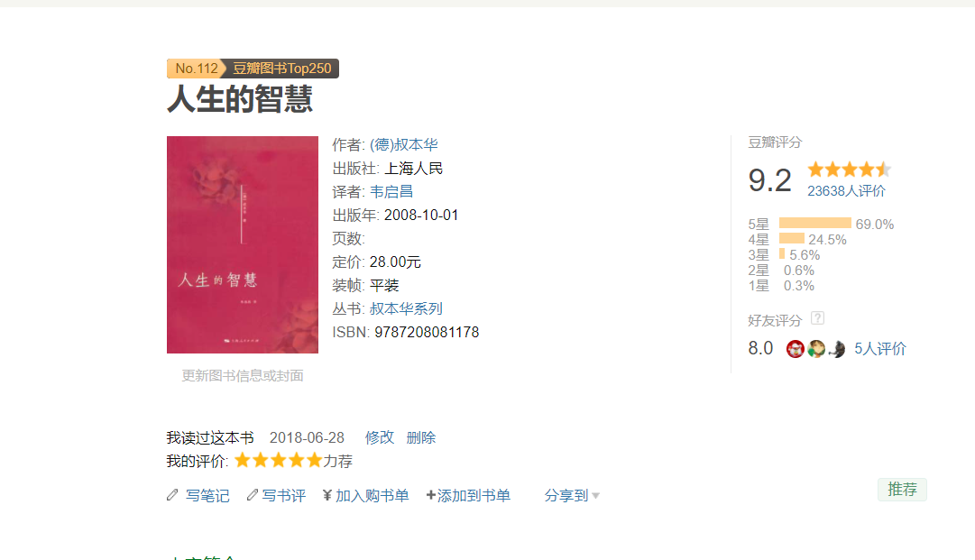Click 加入购书单 link
This screenshot has height=560, width=975.
coord(373,495)
